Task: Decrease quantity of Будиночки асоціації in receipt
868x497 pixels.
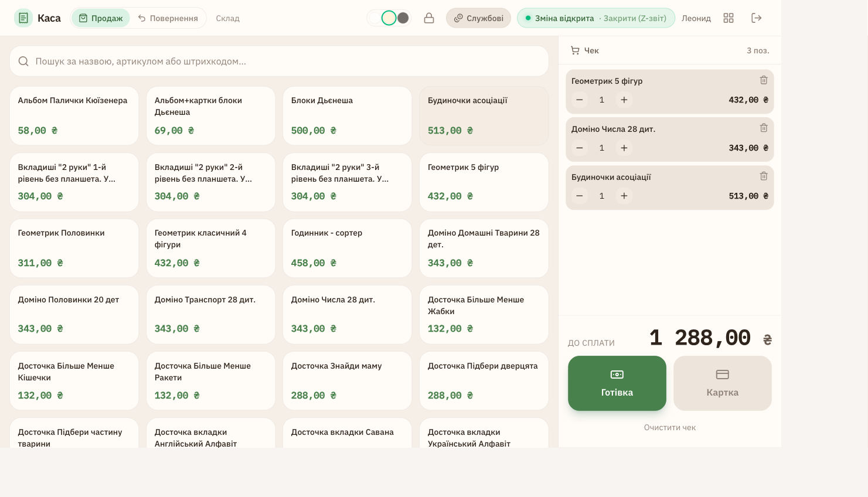Action: tap(580, 196)
